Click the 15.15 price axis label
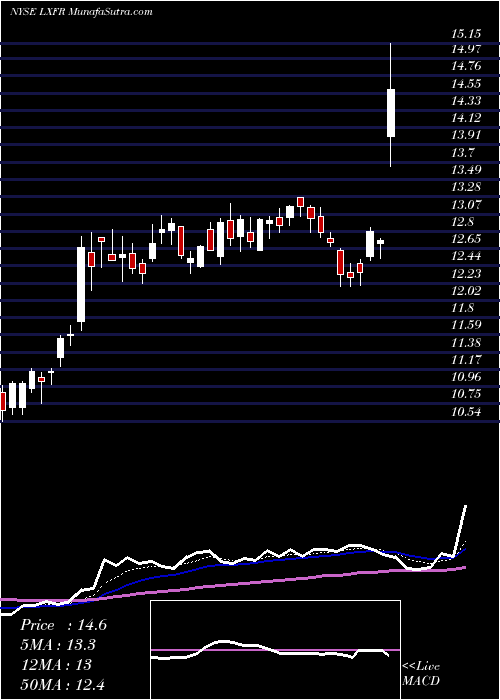The height and width of the screenshot is (700, 500). (x=466, y=34)
